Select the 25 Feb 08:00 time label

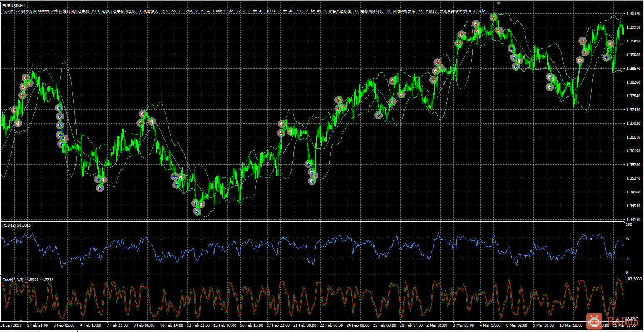(x=384, y=325)
